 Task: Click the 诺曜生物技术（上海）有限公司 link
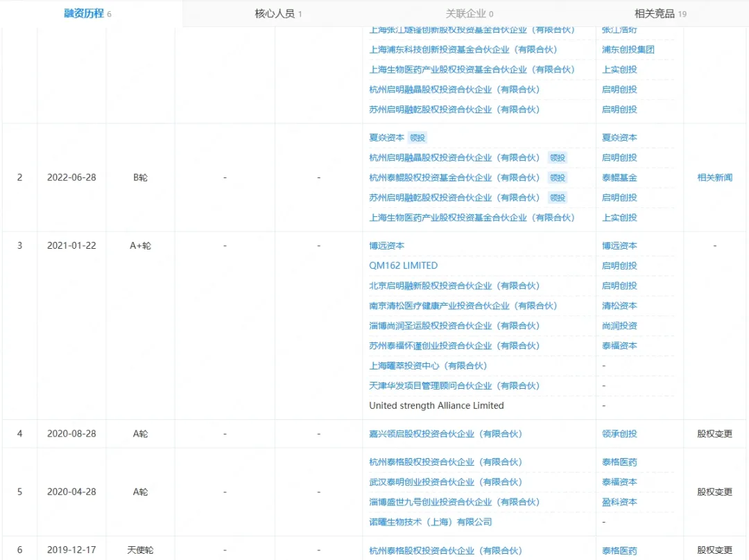[430, 522]
